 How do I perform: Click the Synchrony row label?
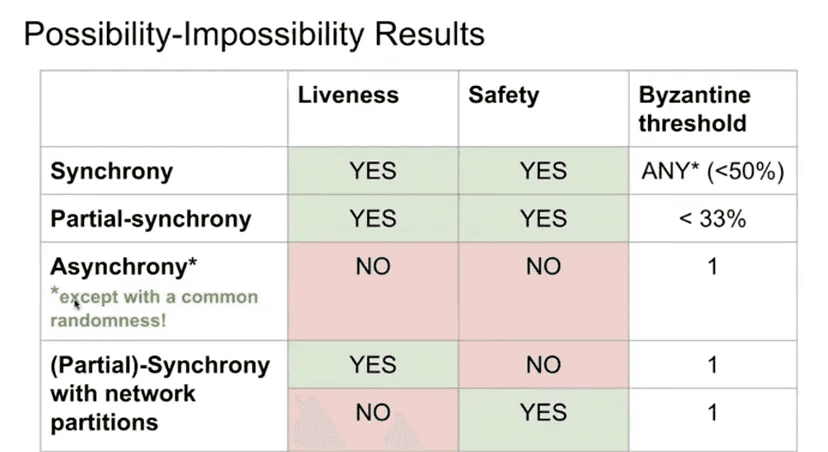(111, 172)
